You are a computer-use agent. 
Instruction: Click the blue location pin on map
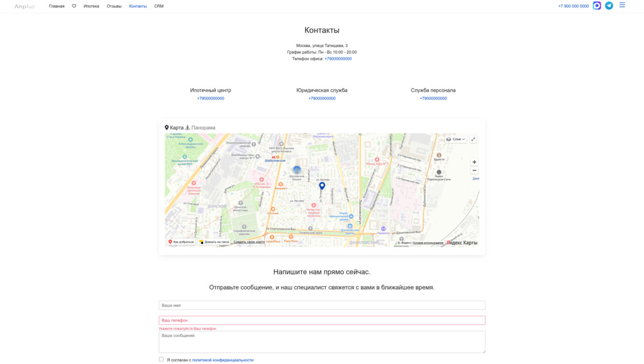[x=322, y=185]
